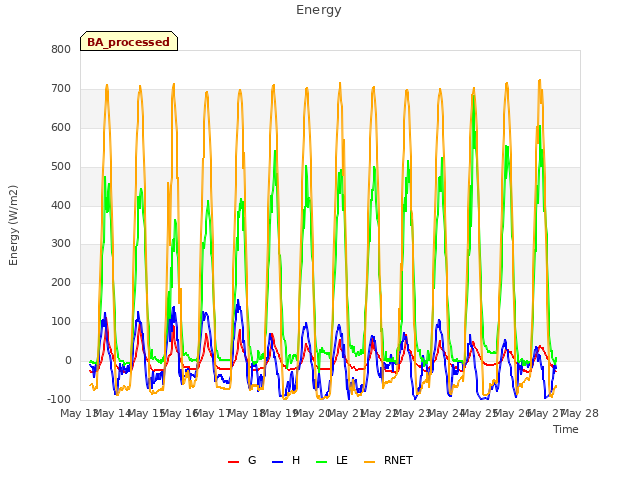Click the 700 y-axis tick label
The width and height of the screenshot is (640, 480).
(61, 88)
